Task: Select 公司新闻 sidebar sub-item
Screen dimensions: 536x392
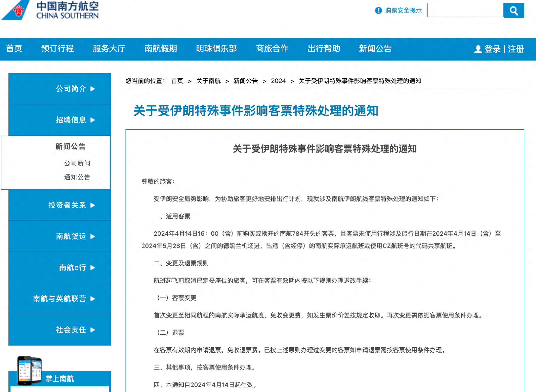Action: [x=77, y=163]
